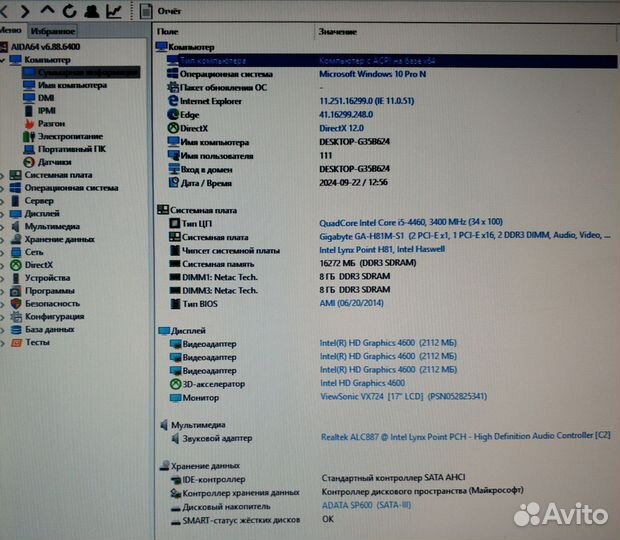Click the Edge row icon
620x540 pixels.
(173, 115)
